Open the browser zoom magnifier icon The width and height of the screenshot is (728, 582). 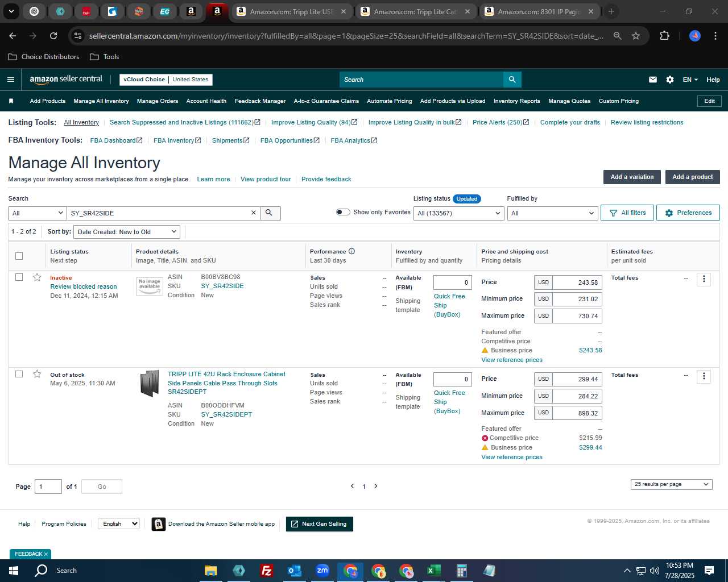(x=617, y=36)
